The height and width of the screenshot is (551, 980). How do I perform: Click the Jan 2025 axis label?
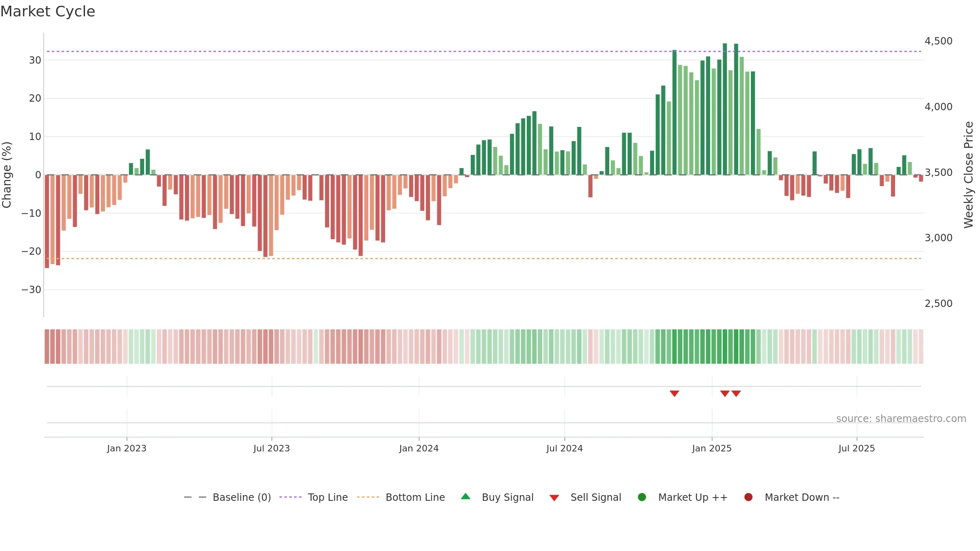click(712, 448)
